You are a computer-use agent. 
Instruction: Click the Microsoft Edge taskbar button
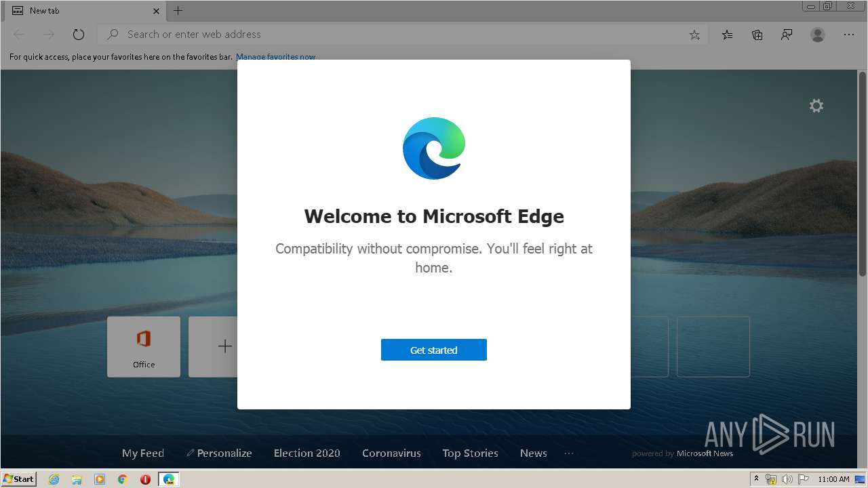pyautogui.click(x=169, y=479)
